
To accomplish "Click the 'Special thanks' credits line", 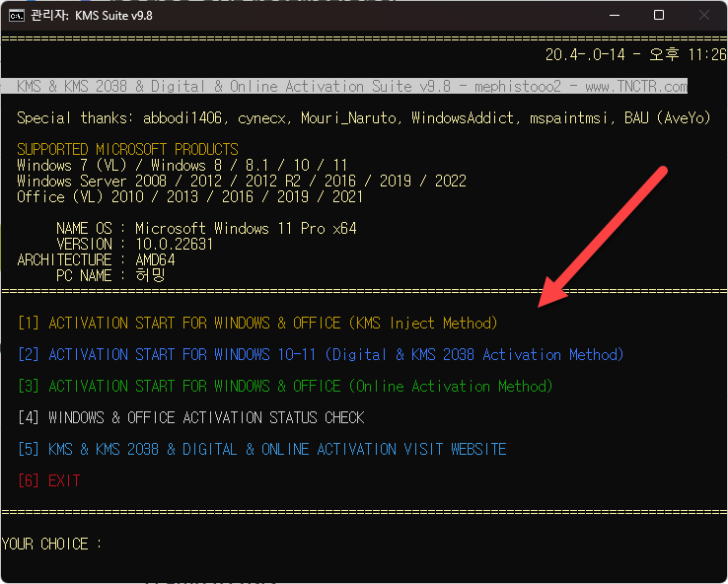I will pyautogui.click(x=364, y=118).
